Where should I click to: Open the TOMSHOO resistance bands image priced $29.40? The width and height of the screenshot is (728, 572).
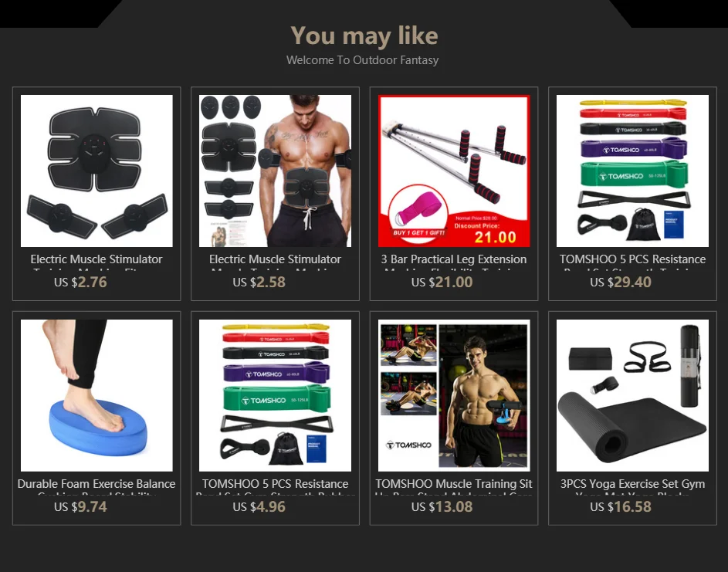[632, 171]
